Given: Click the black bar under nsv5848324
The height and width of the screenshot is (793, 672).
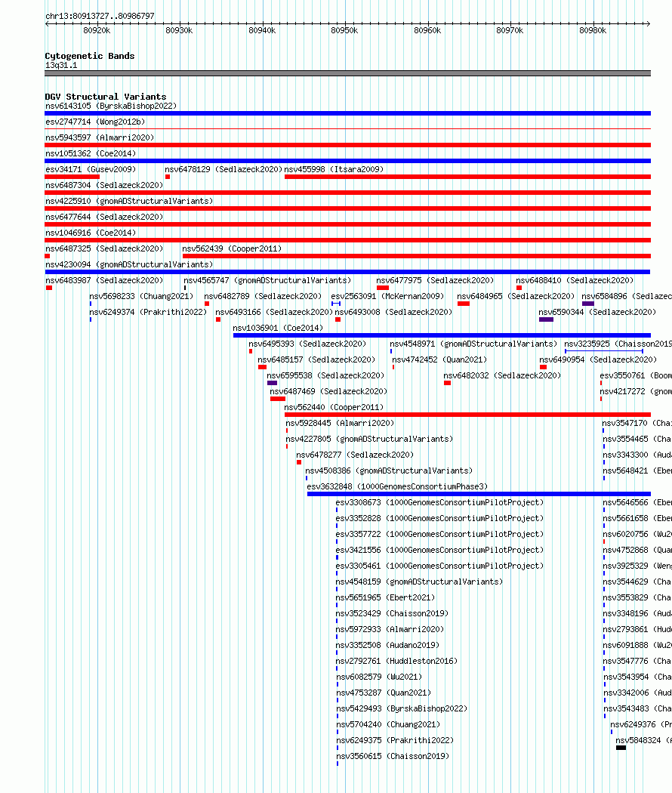Looking at the screenshot, I should tap(621, 748).
